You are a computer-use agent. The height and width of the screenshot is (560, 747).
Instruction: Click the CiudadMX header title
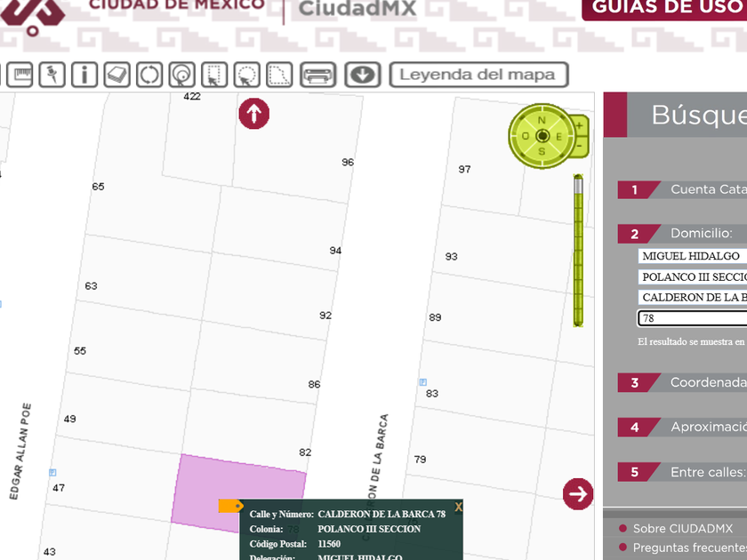(357, 9)
